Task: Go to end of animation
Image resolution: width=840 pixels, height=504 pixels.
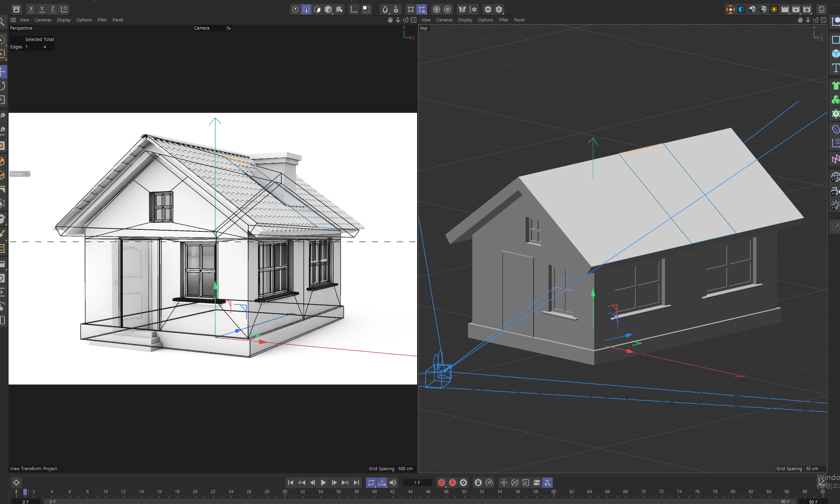Action: coord(356,483)
